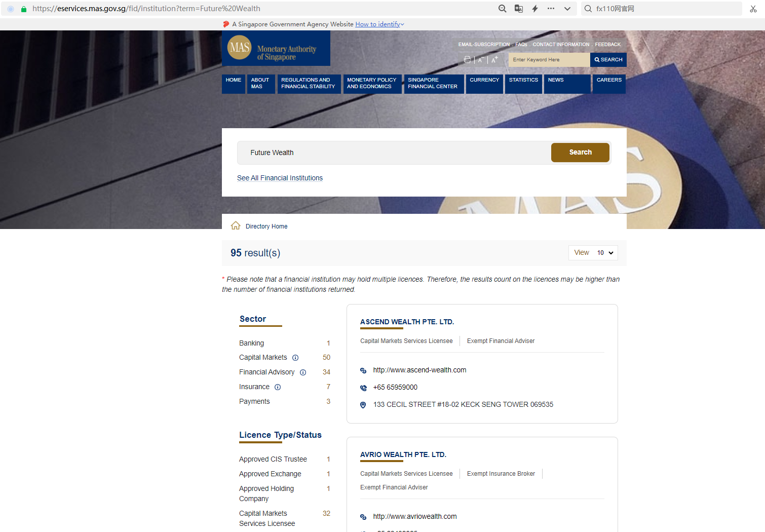Open the STATISTICS menu

click(x=524, y=84)
